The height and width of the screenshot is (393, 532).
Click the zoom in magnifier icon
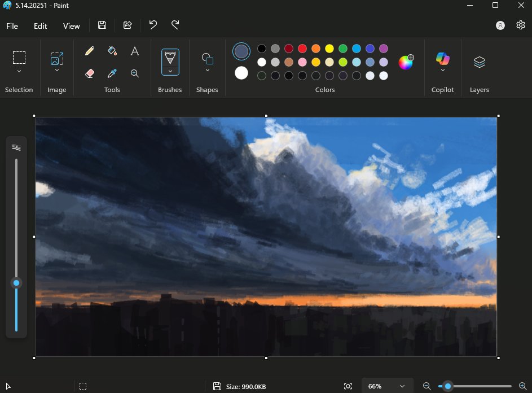point(523,386)
